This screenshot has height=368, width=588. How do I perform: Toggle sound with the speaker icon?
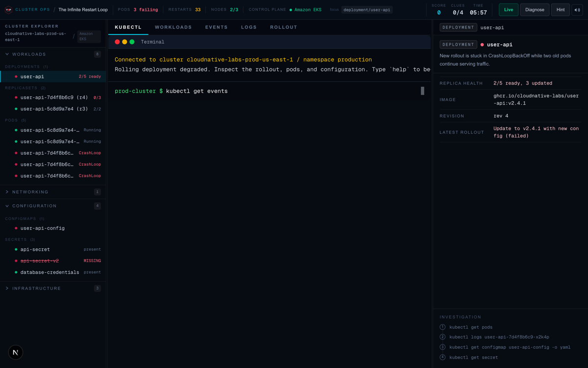pyautogui.click(x=577, y=10)
